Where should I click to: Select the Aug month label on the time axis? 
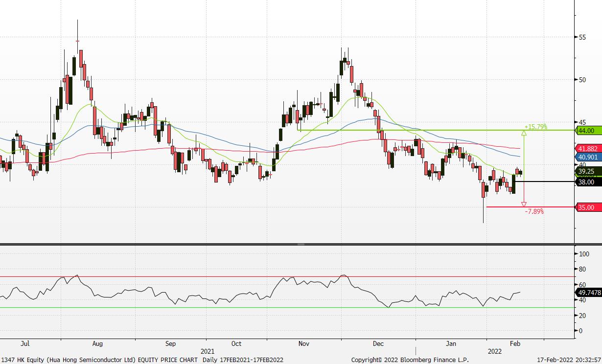coord(98,344)
